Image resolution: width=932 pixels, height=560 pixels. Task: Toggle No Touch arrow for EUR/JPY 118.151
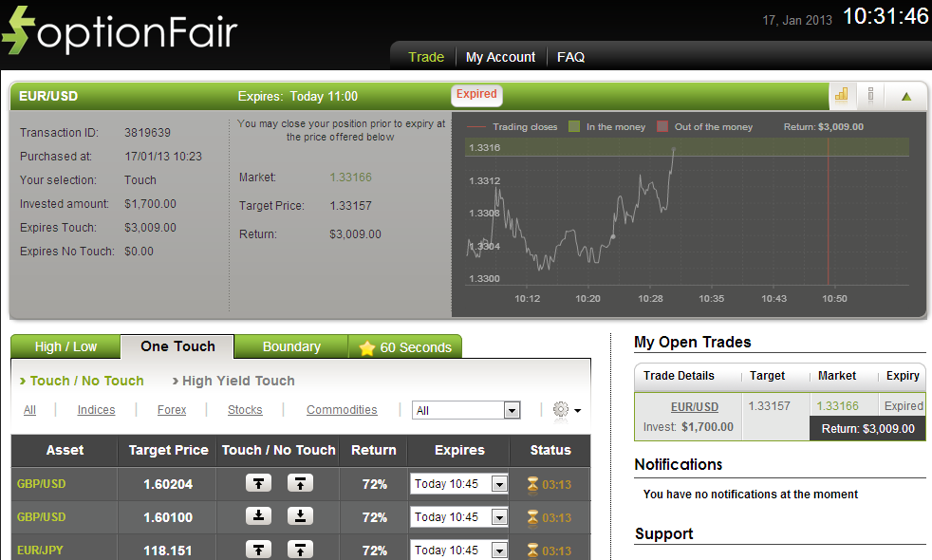[x=298, y=549]
